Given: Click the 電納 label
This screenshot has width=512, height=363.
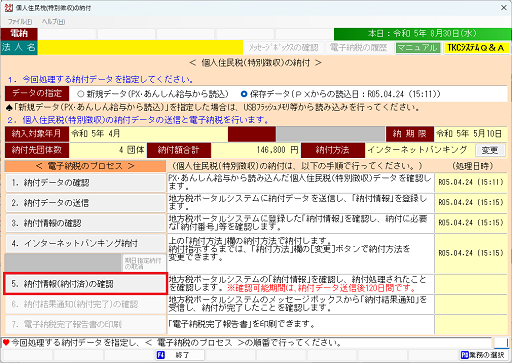Looking at the screenshot, I should [x=19, y=34].
